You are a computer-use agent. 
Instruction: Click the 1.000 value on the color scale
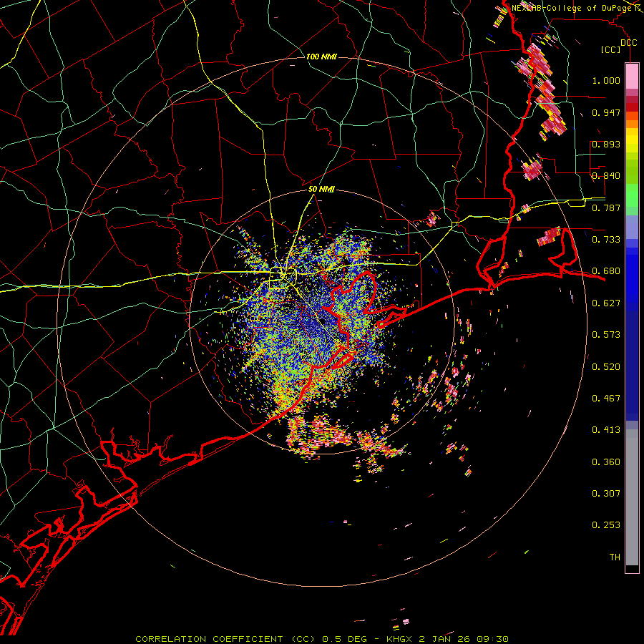tap(606, 80)
